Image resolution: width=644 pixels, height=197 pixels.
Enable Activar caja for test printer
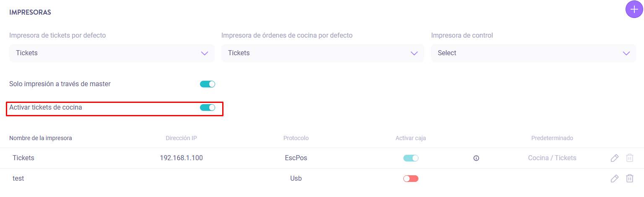[411, 179]
